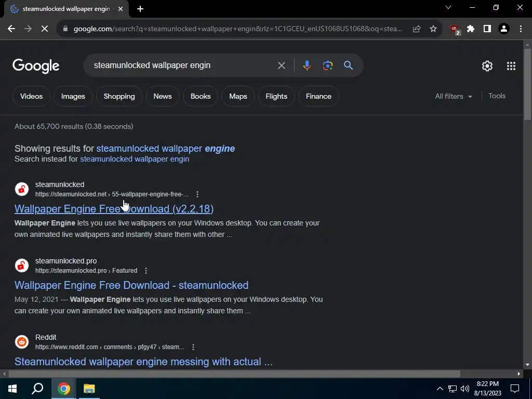Open the Chrome three-dot menu

521,29
